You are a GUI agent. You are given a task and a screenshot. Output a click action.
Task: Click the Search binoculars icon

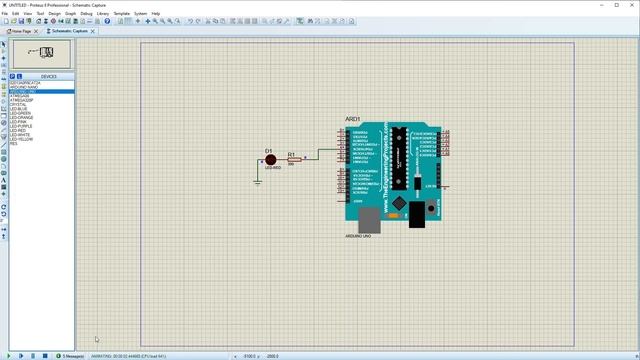click(310, 21)
